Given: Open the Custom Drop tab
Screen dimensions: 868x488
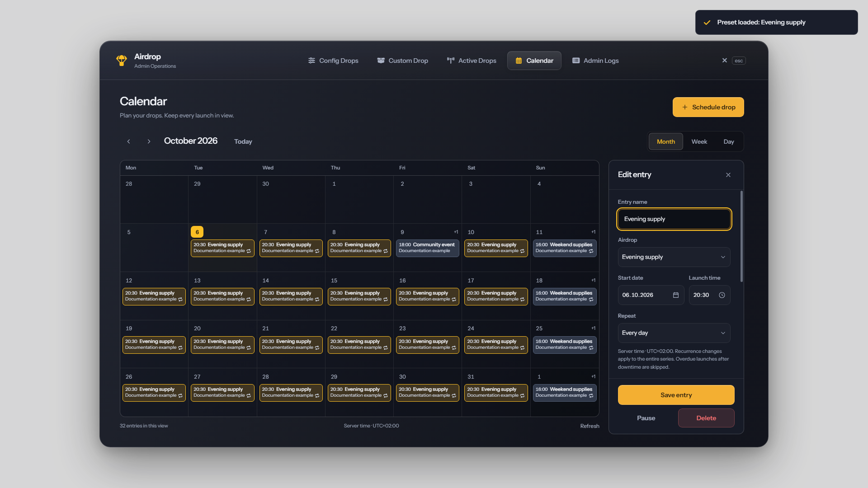Looking at the screenshot, I should pyautogui.click(x=402, y=61).
